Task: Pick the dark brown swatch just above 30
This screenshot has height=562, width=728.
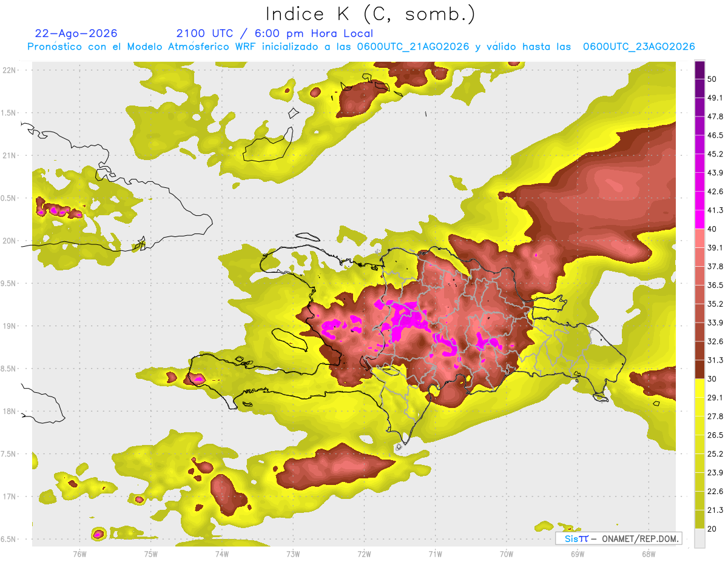Action: click(699, 369)
